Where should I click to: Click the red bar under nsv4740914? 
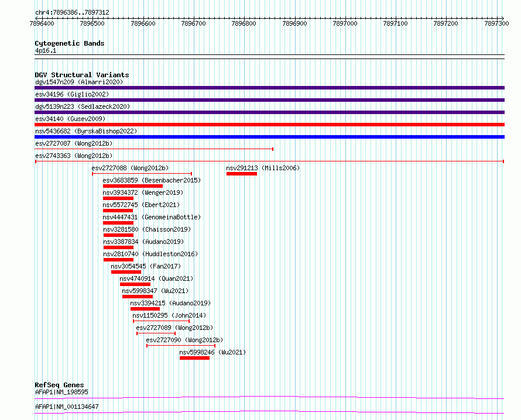click(135, 284)
